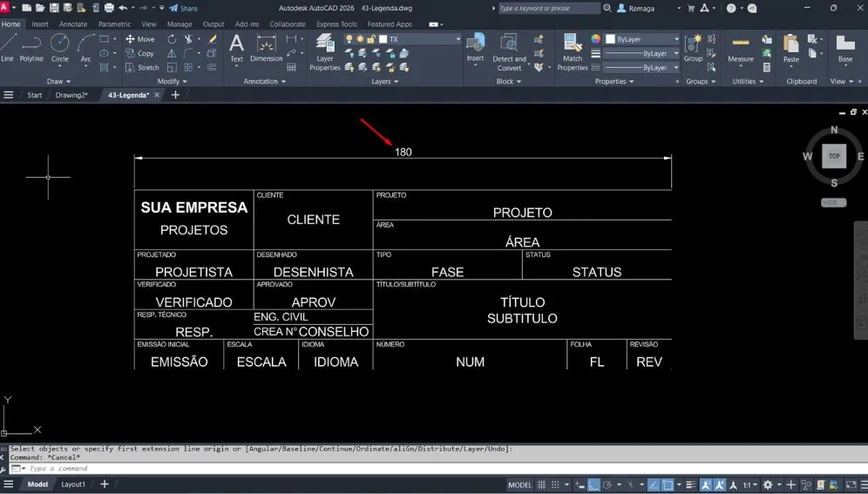
Task: Open the Layout1 tab
Action: (x=73, y=484)
